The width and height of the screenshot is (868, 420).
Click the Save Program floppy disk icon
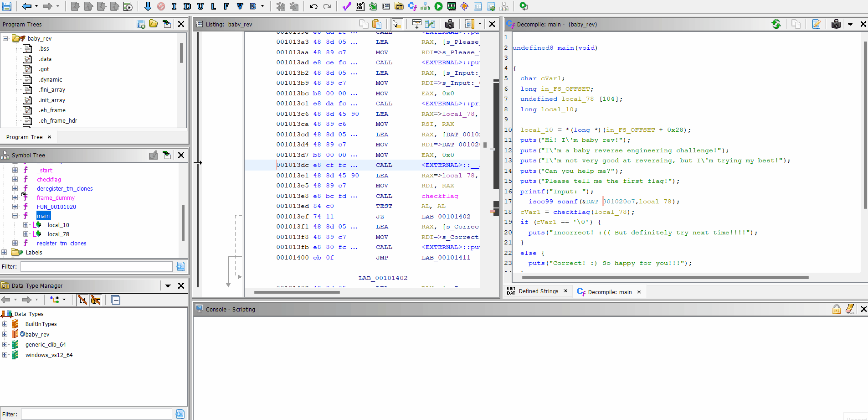click(6, 6)
